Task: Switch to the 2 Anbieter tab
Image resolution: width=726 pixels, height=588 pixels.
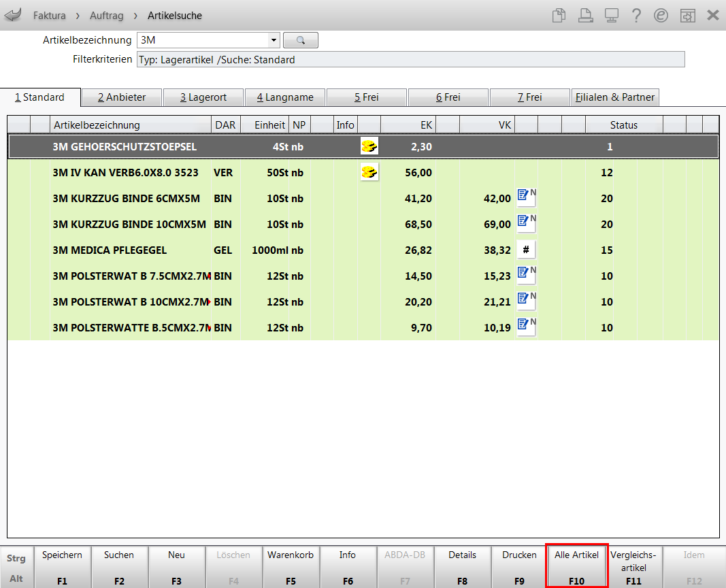Action: tap(122, 97)
